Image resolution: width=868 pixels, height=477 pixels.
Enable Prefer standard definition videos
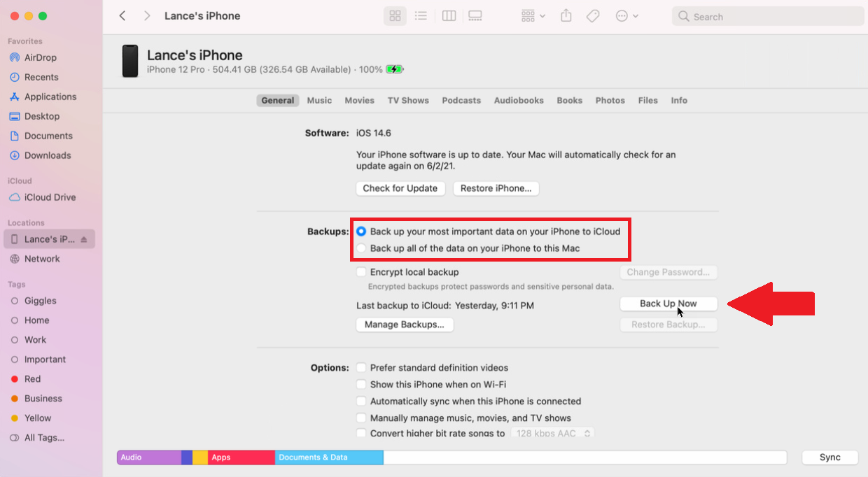(361, 367)
